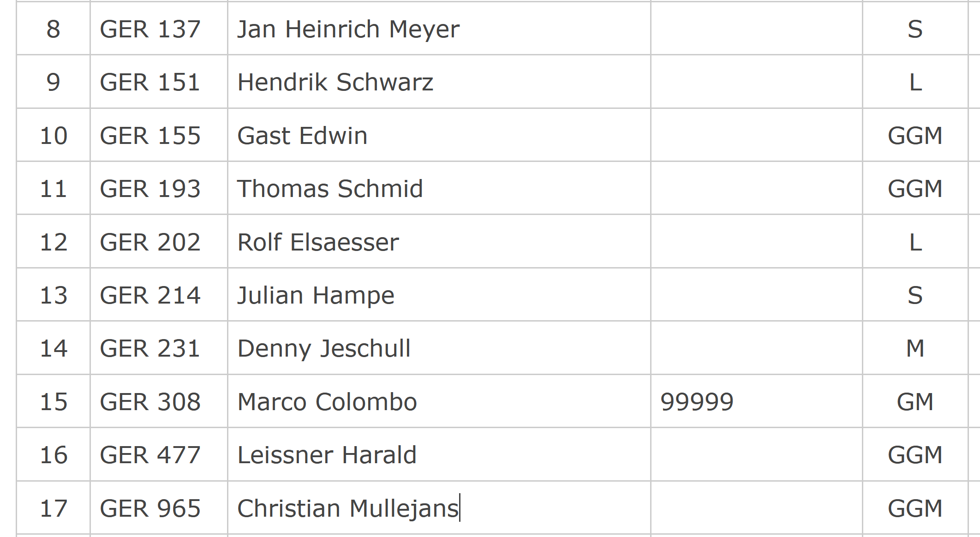This screenshot has height=537, width=980.
Task: Click the L category in row 12
Action: [x=915, y=242]
